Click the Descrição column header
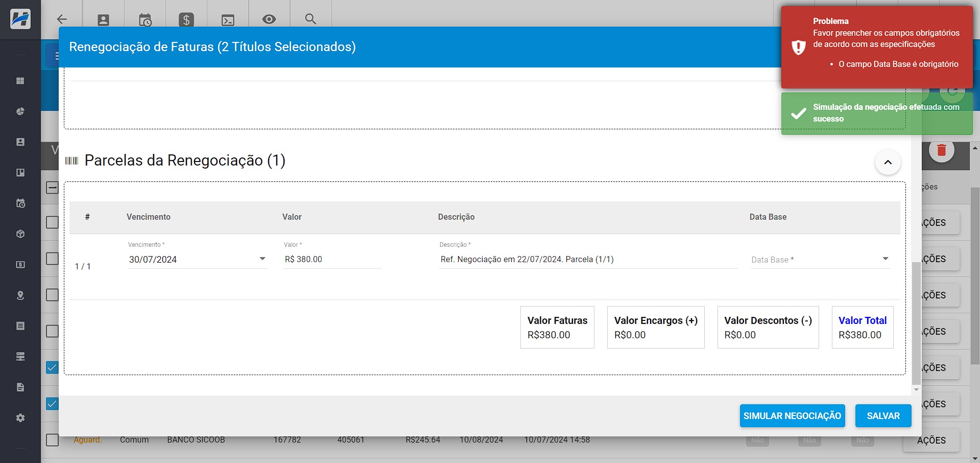 (456, 217)
